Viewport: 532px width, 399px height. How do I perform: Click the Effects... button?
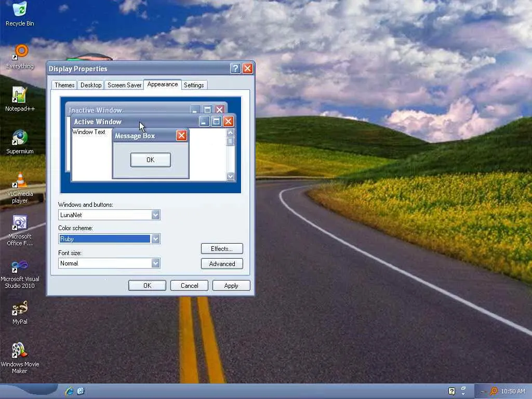pos(222,249)
